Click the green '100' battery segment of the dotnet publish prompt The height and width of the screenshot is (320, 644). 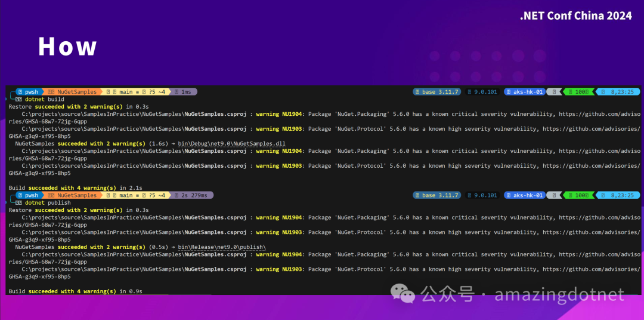[578, 195]
